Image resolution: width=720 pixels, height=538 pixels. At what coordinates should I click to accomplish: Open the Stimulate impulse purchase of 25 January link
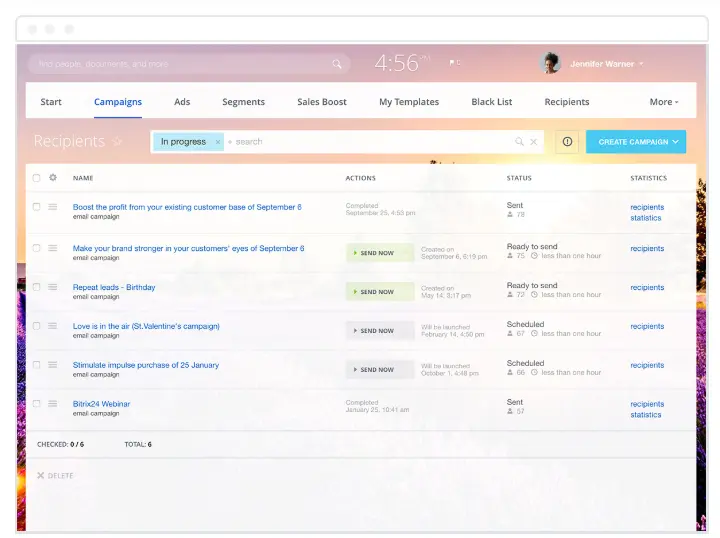[146, 365]
